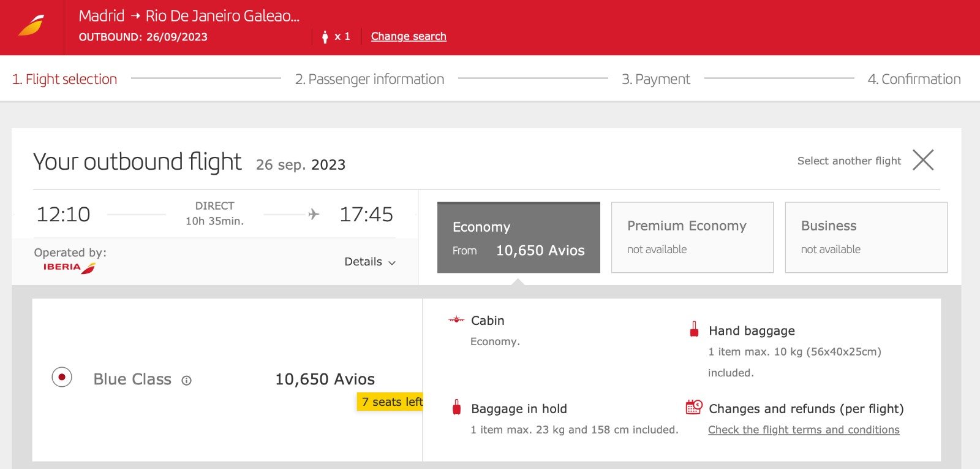
Task: Click the Change search link
Action: (x=409, y=36)
